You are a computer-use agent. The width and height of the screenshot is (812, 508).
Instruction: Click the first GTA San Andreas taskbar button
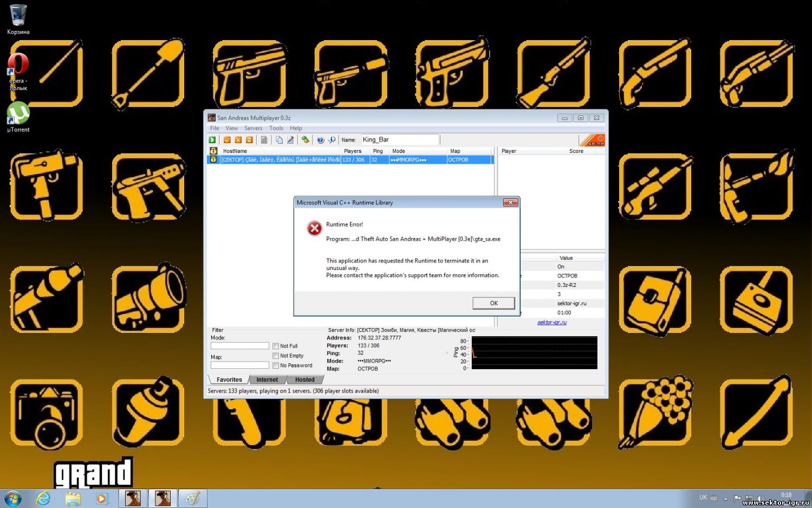[x=133, y=498]
